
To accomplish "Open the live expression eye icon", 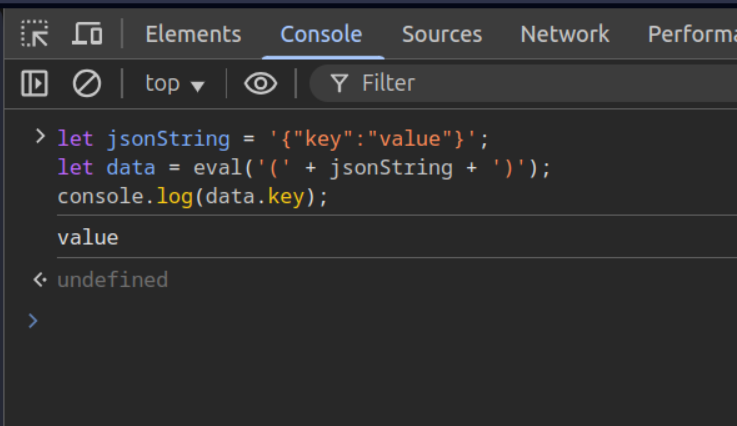I will (260, 84).
